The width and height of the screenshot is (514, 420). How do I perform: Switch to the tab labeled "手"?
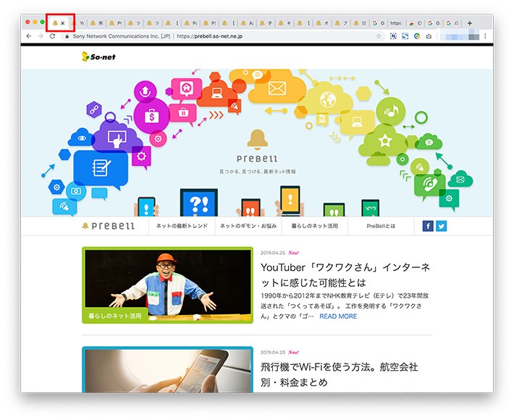coord(266,23)
